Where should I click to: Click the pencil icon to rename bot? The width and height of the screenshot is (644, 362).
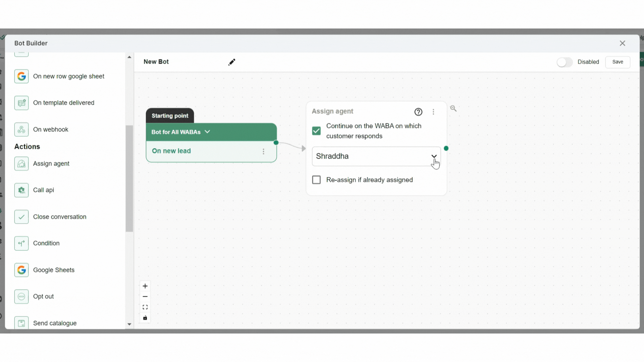[232, 62]
